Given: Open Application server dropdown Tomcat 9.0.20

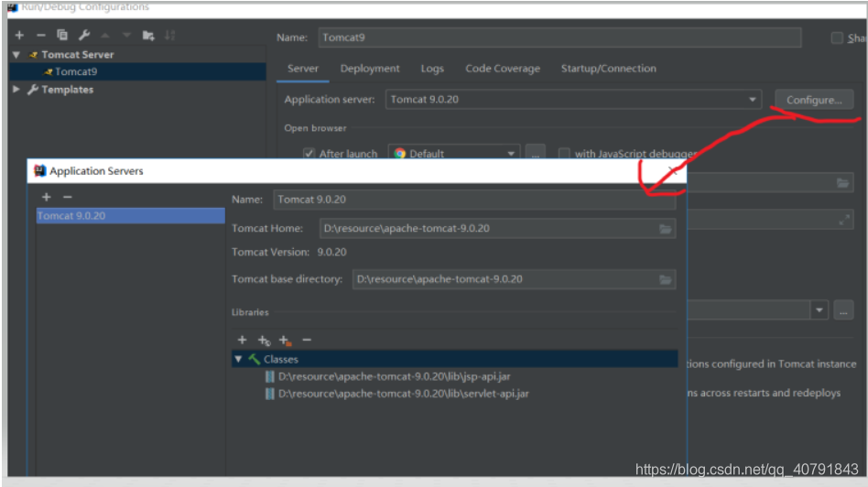Looking at the screenshot, I should tap(573, 100).
